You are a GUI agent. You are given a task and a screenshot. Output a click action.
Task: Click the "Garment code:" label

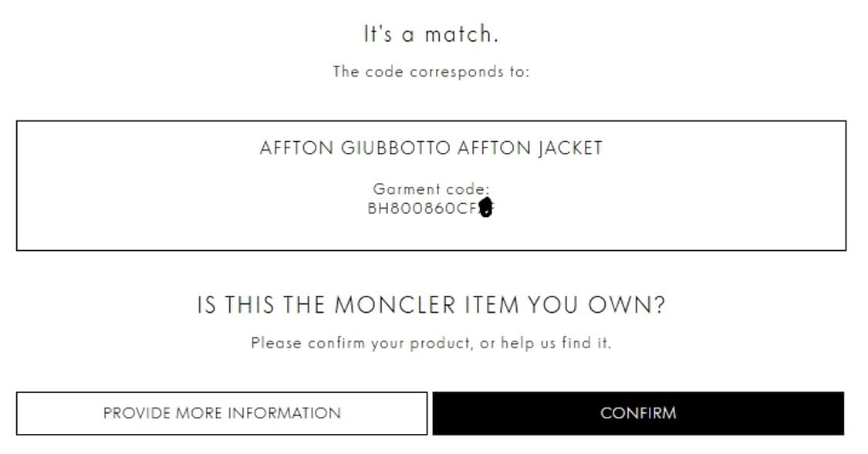click(x=431, y=188)
